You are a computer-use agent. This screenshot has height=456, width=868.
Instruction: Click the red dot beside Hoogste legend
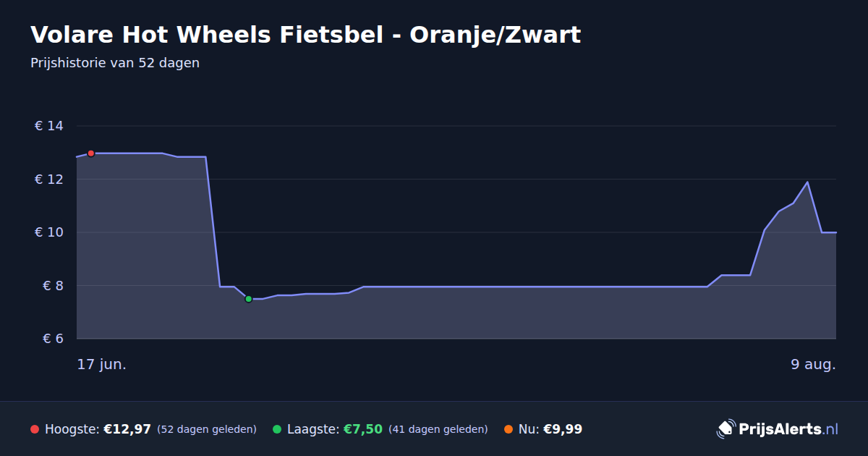tap(35, 429)
